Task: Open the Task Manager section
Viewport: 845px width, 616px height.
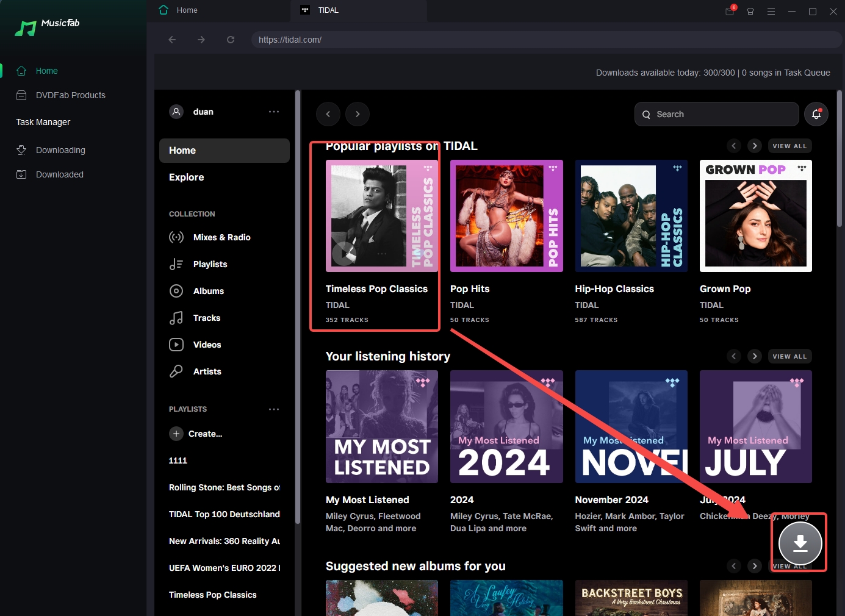Action: 42,122
